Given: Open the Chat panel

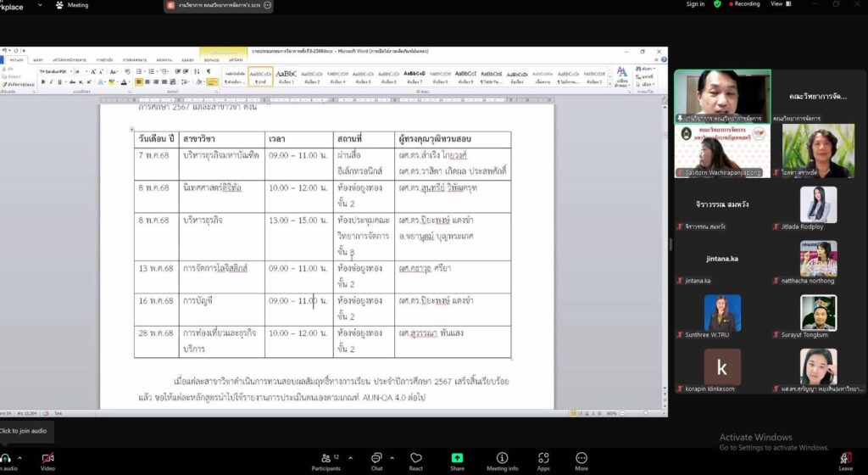Looking at the screenshot, I should [x=376, y=459].
